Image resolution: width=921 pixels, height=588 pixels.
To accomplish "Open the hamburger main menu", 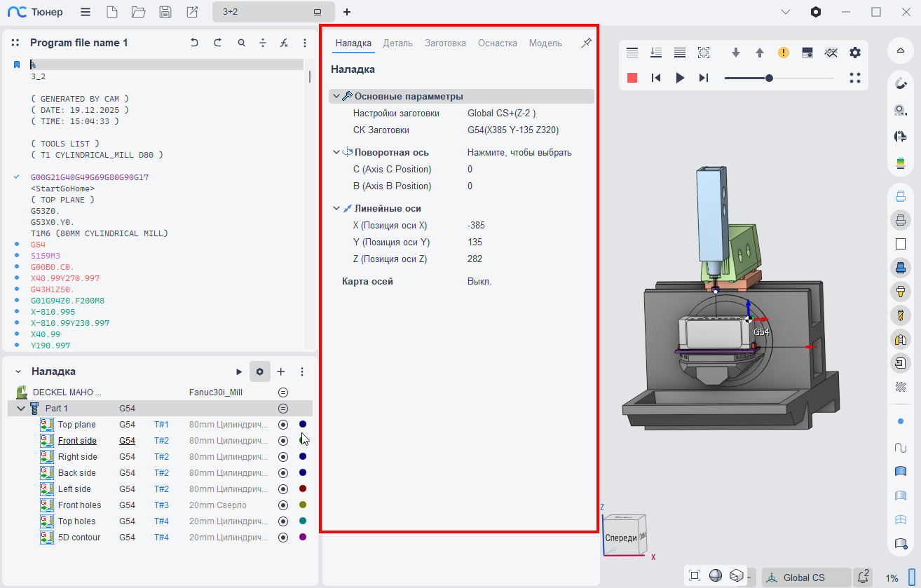I will pyautogui.click(x=85, y=12).
